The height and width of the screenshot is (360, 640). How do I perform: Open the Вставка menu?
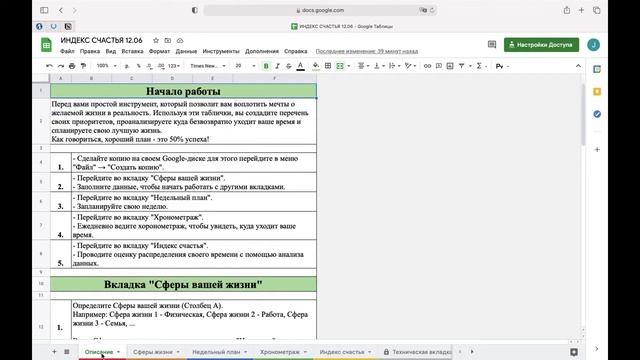click(132, 51)
